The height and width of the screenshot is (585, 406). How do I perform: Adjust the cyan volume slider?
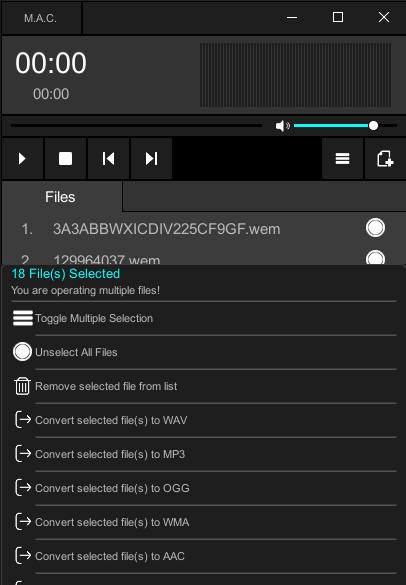(x=345, y=126)
